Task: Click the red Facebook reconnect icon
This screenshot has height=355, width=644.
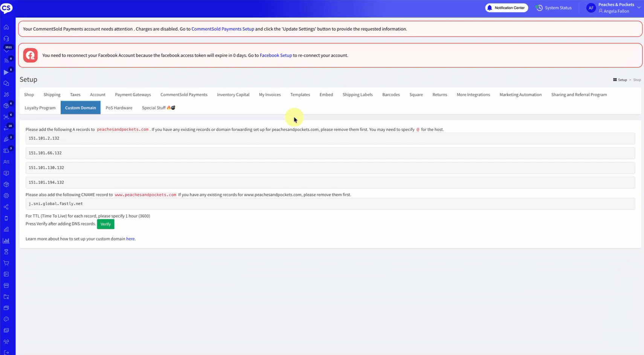Action: click(x=31, y=55)
